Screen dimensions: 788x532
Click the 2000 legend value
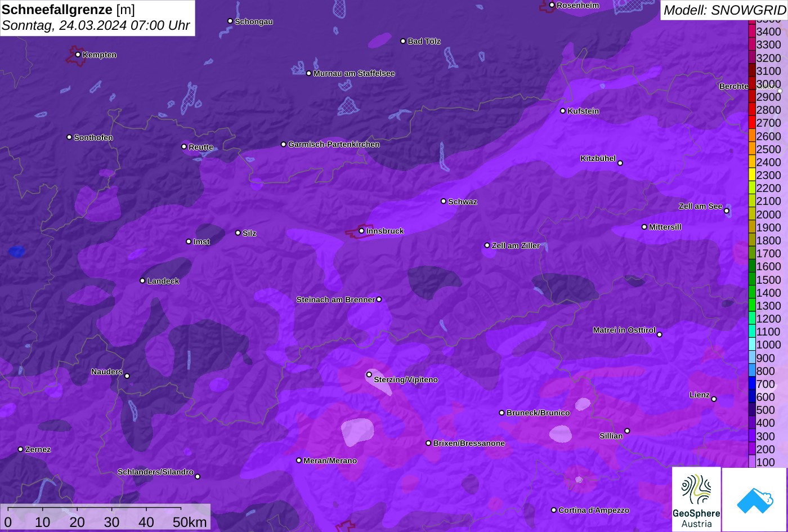pos(769,214)
